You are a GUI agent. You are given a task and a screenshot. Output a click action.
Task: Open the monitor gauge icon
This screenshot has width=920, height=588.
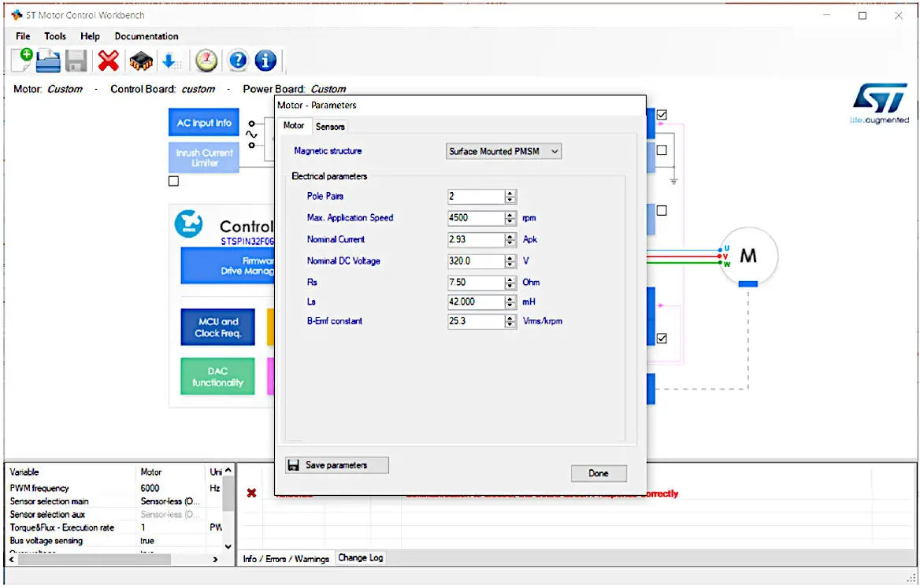click(x=206, y=61)
